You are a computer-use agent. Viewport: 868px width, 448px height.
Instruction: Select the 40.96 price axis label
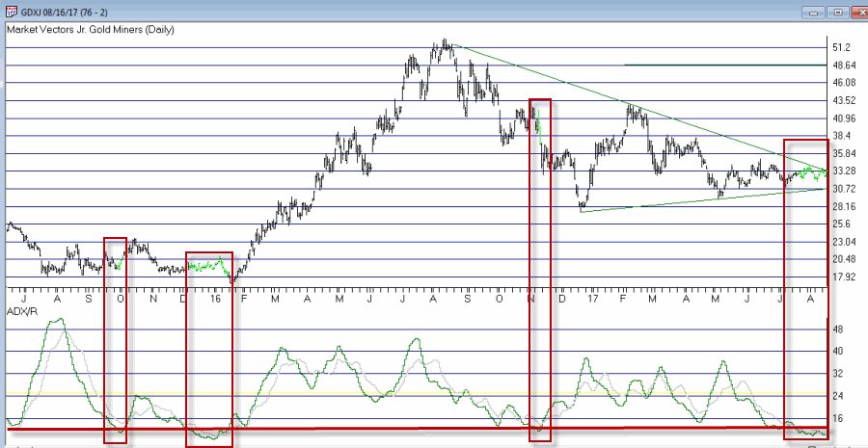[844, 119]
